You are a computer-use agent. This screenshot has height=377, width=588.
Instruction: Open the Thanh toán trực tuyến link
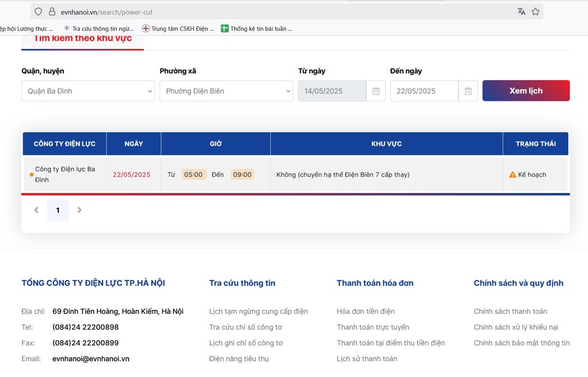click(373, 327)
